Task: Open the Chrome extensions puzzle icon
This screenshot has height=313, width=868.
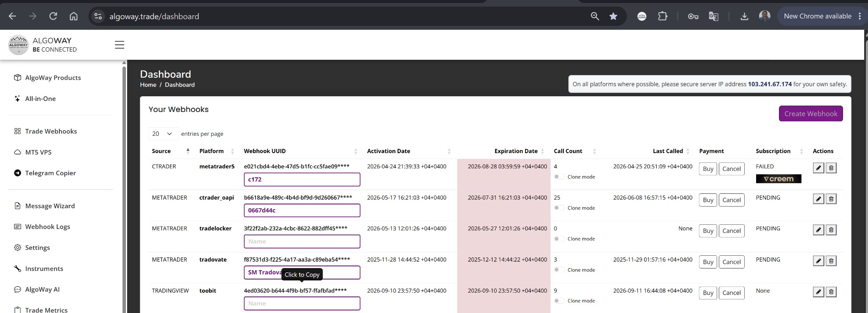Action: pyautogui.click(x=662, y=16)
